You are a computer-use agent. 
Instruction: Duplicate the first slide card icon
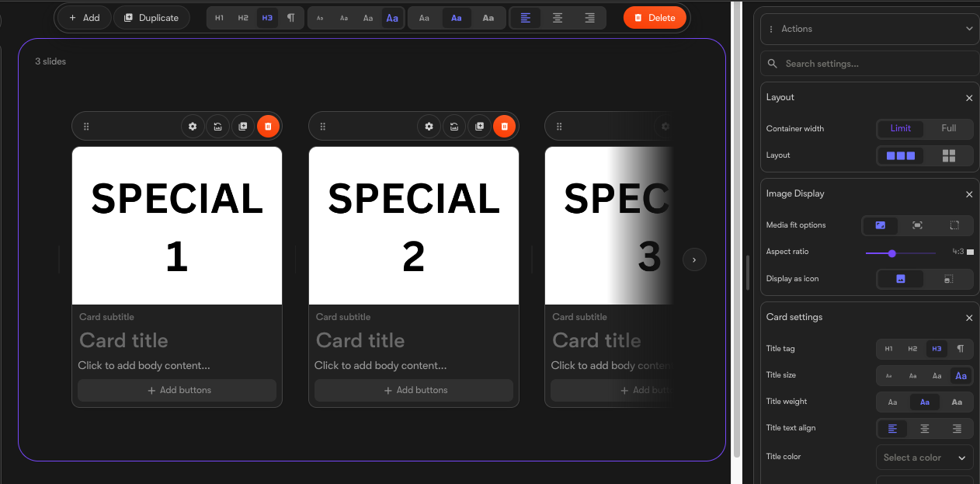(x=242, y=127)
